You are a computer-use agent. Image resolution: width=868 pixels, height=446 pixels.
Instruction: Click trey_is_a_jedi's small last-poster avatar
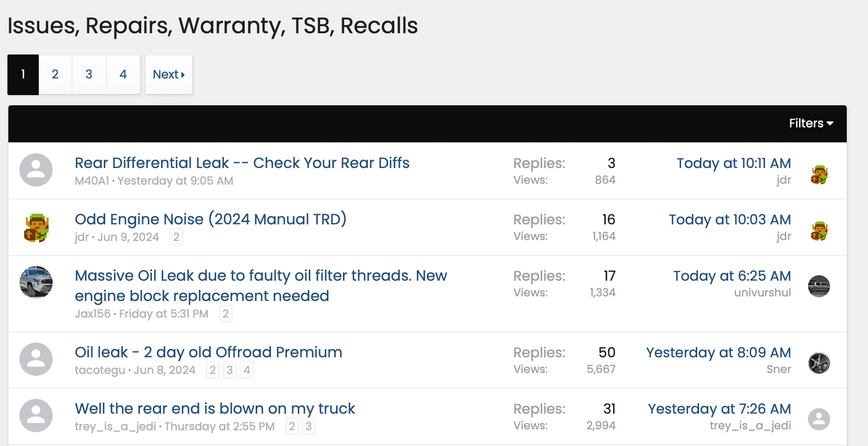point(819,419)
